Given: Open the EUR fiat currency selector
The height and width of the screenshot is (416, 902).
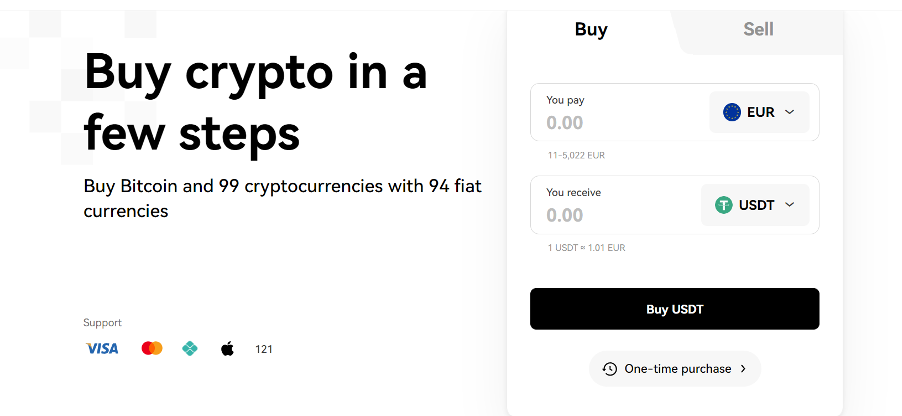Looking at the screenshot, I should (x=759, y=112).
